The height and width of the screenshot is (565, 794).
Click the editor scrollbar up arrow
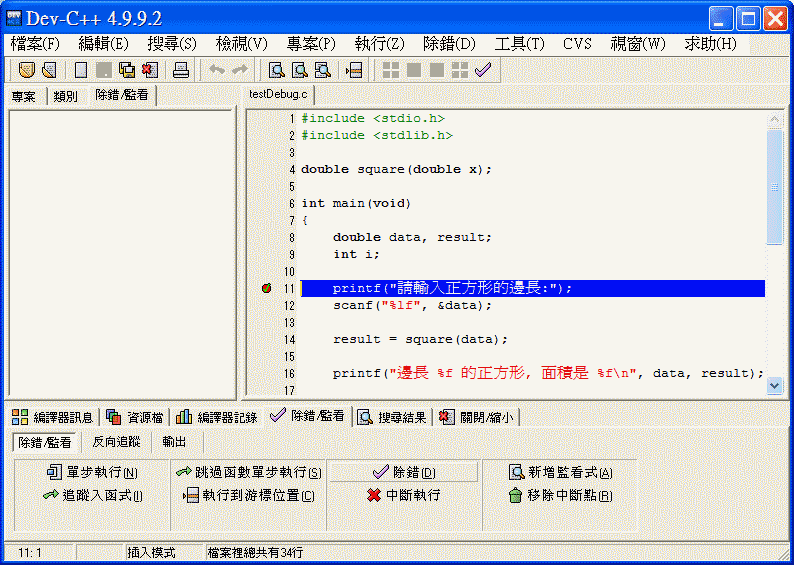pos(774,119)
